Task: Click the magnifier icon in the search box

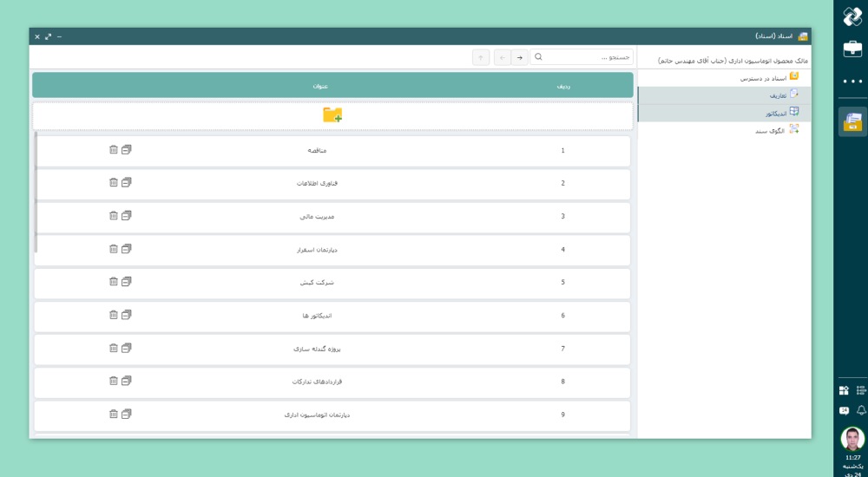Action: point(538,57)
